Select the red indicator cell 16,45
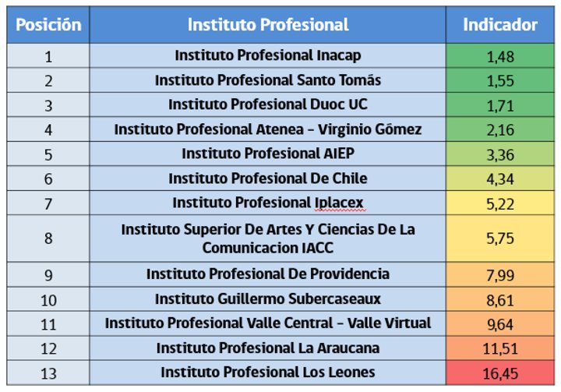The width and height of the screenshot is (561, 392). coord(499,373)
